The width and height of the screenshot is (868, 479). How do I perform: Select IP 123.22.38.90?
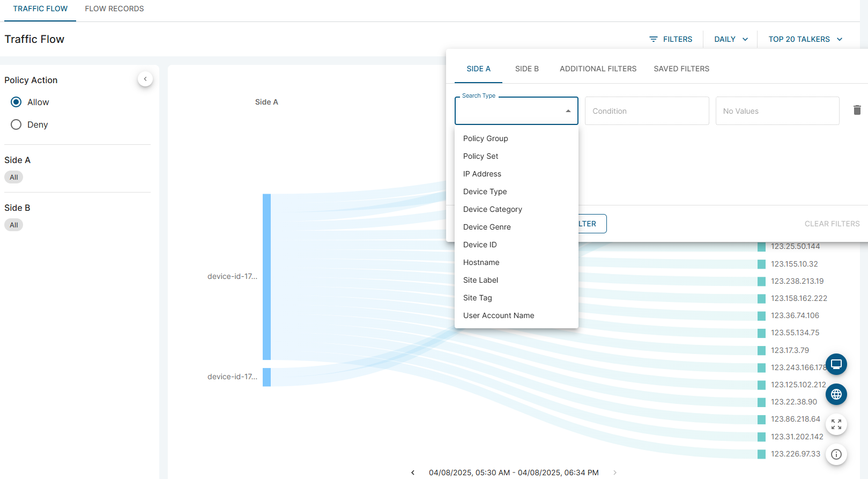[794, 402]
